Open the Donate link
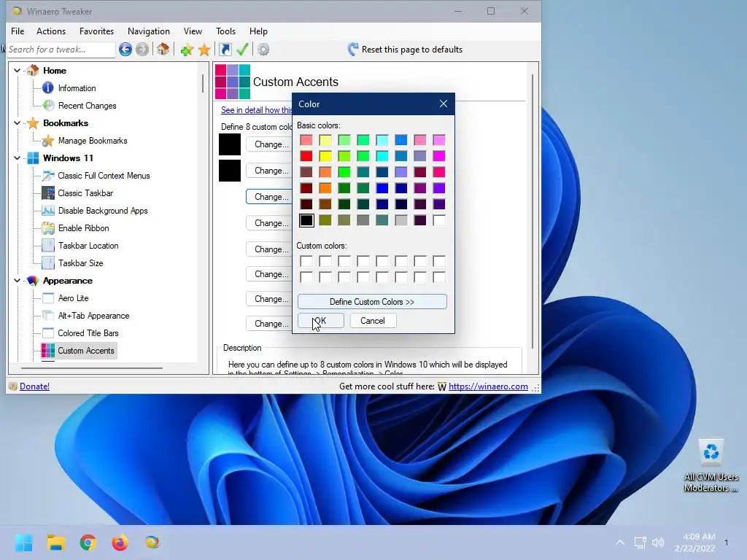The image size is (747, 560). 34,386
